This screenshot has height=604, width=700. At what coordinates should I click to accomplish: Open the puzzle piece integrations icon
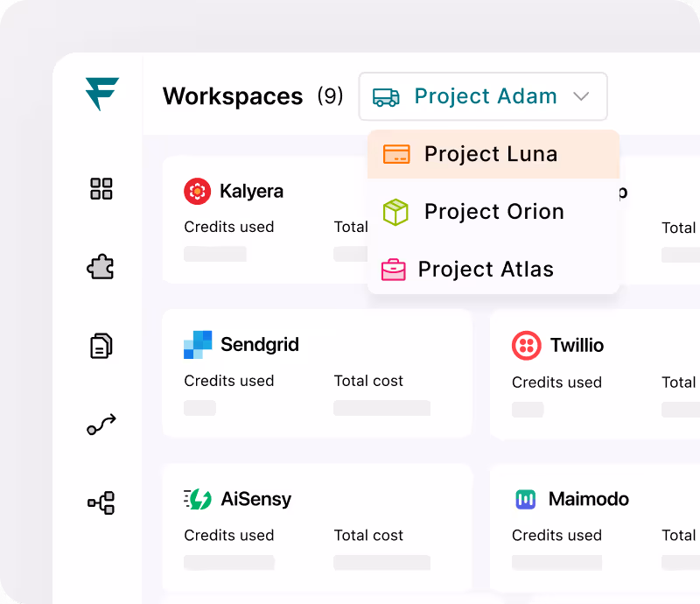101,267
